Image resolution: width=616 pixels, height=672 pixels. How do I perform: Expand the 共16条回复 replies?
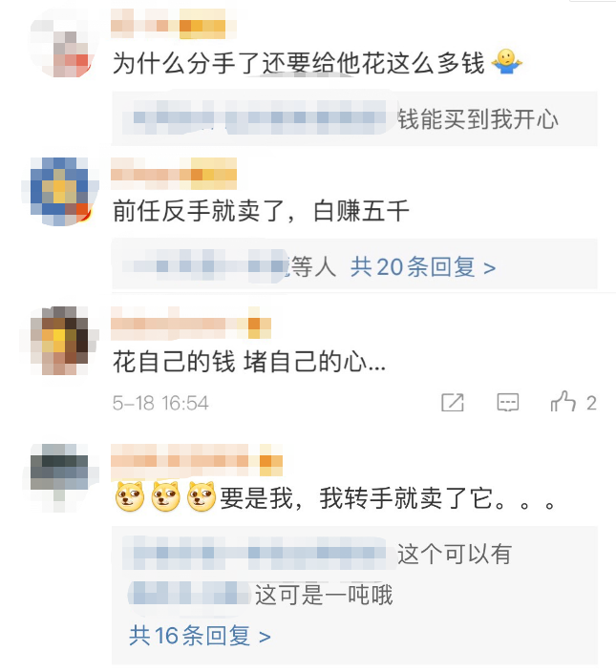[200, 636]
